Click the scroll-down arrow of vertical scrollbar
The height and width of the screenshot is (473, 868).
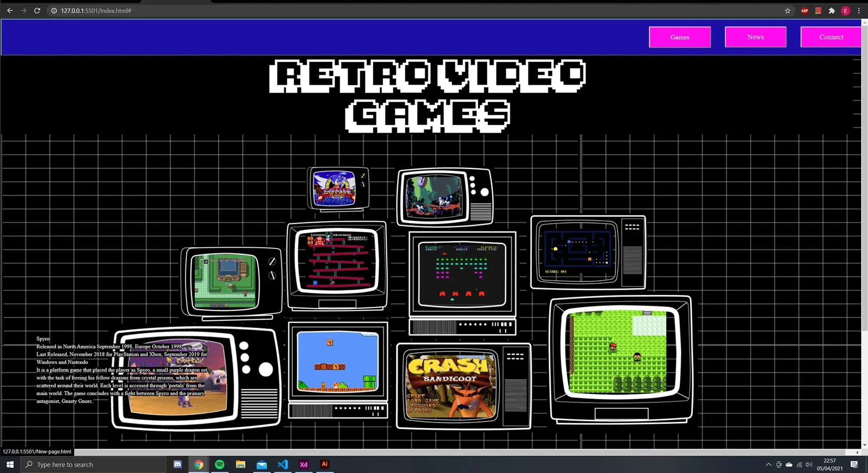click(865, 445)
